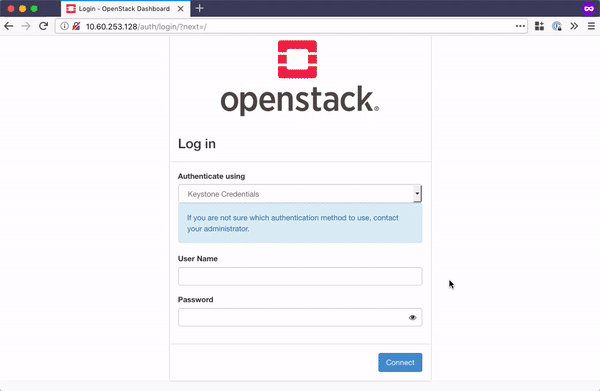Screen dimensions: 600x391
Task: Toggle password visibility eye icon
Action: pos(412,318)
